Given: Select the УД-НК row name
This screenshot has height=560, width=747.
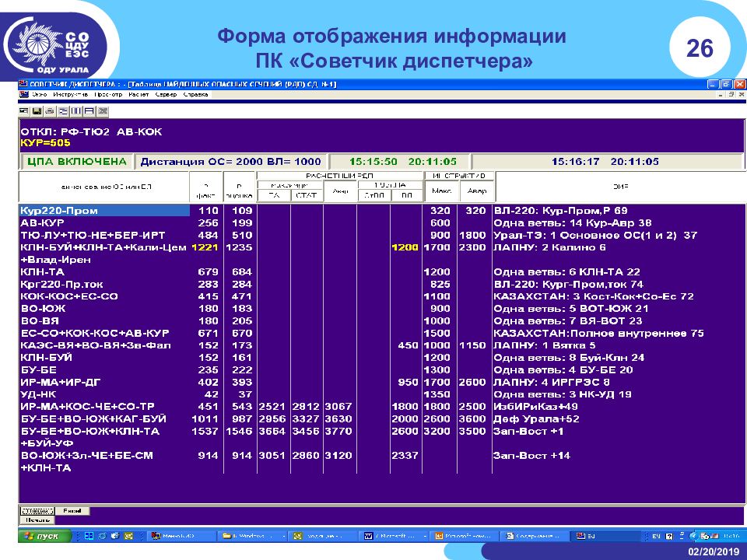Looking at the screenshot, I should [38, 394].
